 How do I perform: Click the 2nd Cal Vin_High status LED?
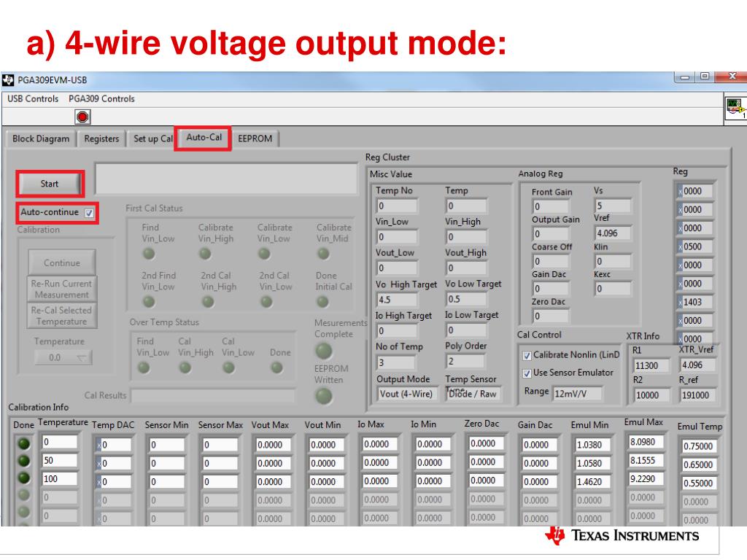point(208,301)
